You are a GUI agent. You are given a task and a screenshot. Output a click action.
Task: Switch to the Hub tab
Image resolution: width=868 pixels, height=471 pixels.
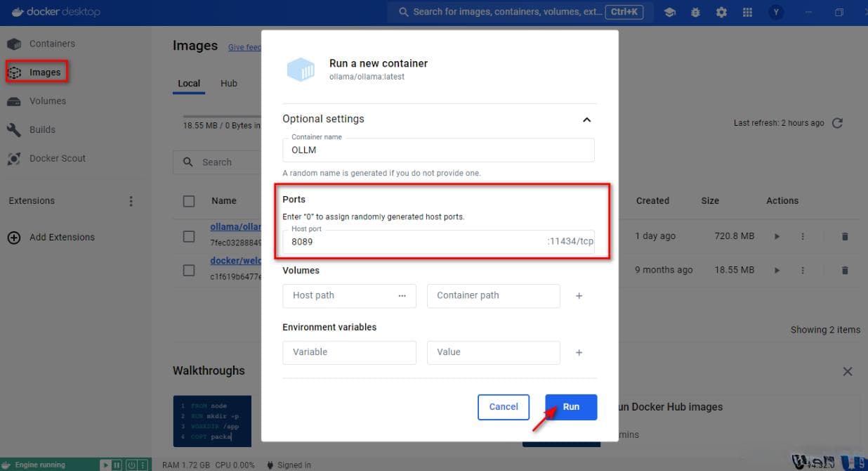[x=229, y=83]
